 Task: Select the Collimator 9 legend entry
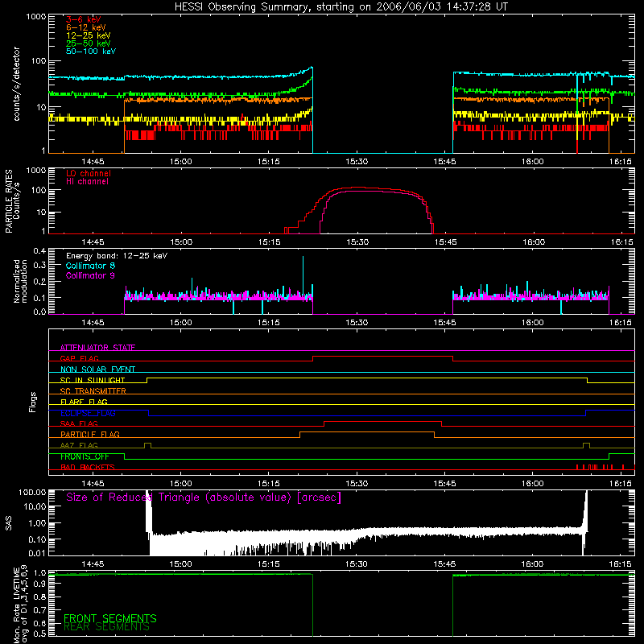tap(90, 275)
